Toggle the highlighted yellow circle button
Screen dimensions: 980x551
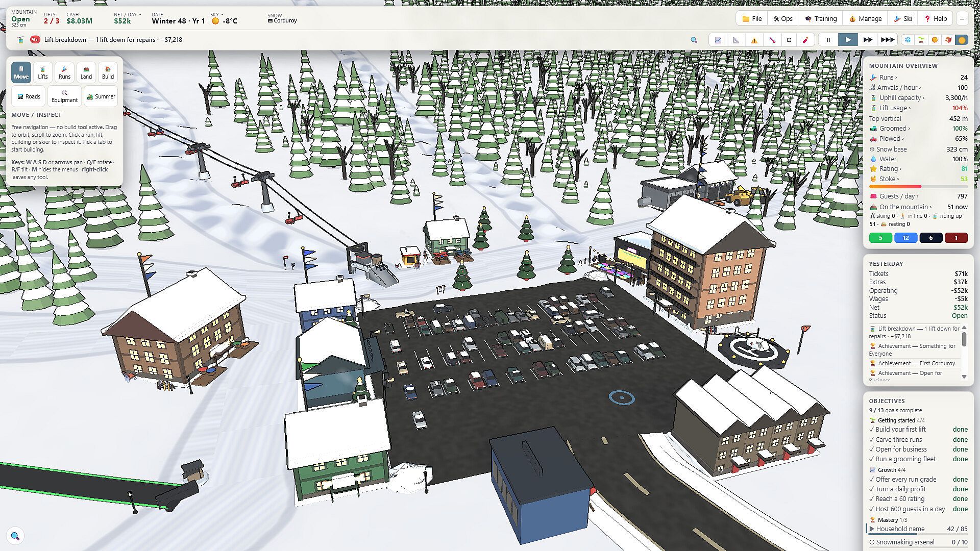[962, 40]
